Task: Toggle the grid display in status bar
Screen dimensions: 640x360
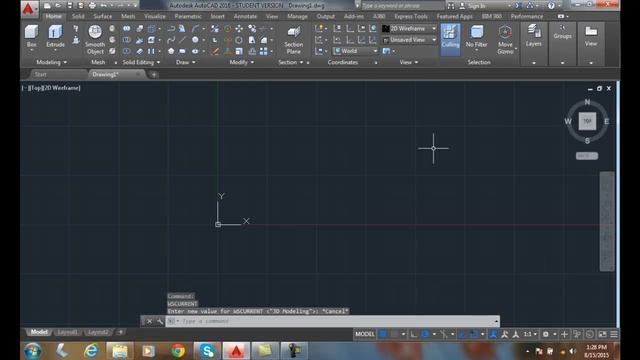Action: [x=383, y=334]
